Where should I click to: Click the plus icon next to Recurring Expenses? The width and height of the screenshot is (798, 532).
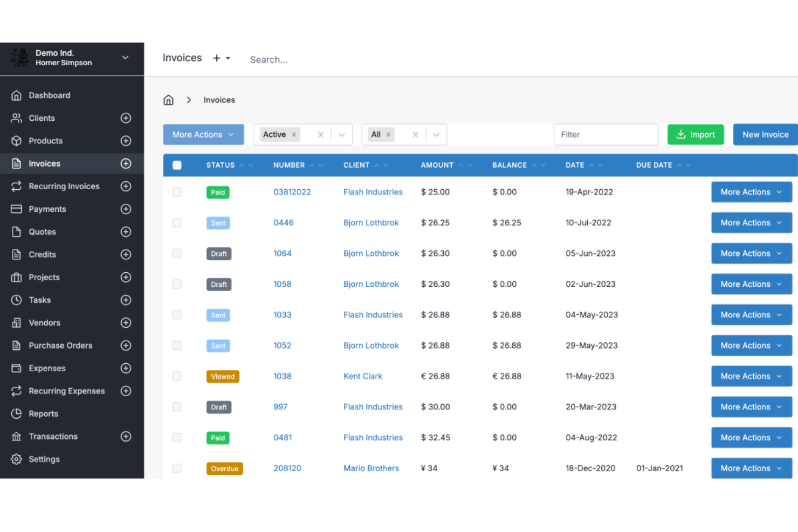(x=126, y=391)
